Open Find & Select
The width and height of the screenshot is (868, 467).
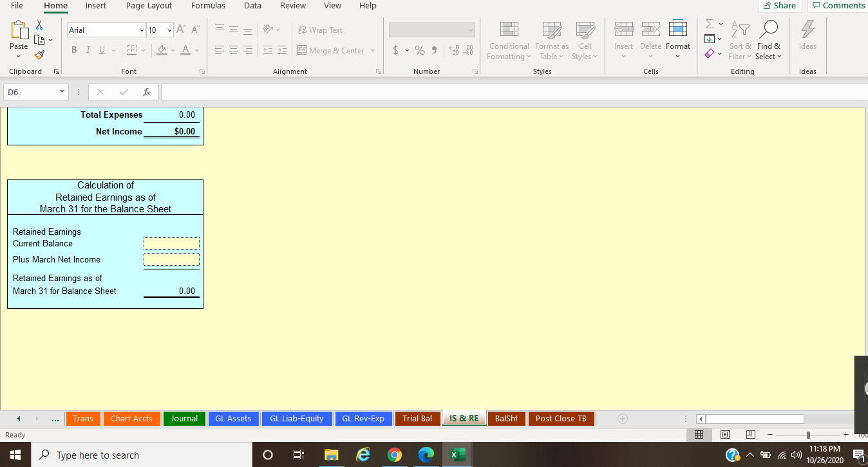point(769,41)
